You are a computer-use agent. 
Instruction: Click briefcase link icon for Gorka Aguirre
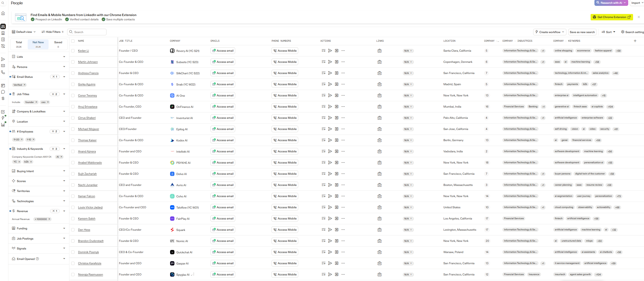pos(379,84)
